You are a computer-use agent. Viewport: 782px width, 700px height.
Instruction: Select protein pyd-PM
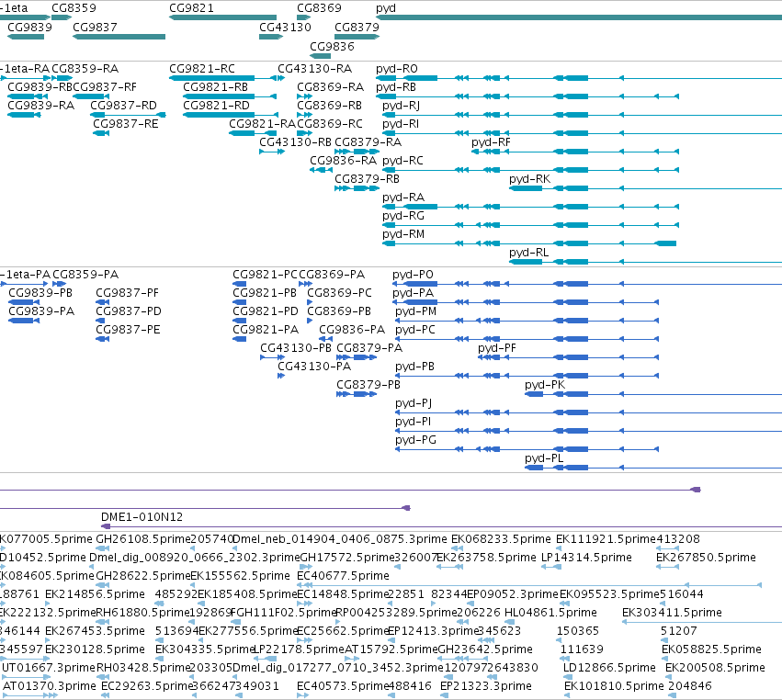416,311
